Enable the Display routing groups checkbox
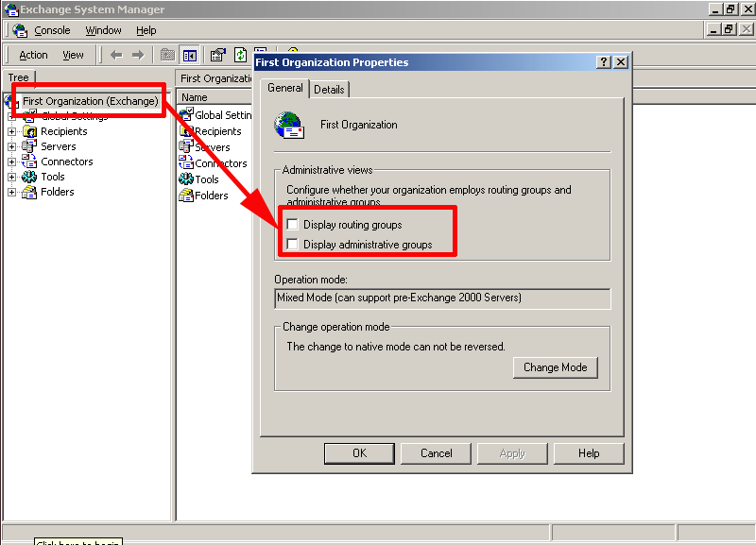The width and height of the screenshot is (756, 545). pos(292,224)
